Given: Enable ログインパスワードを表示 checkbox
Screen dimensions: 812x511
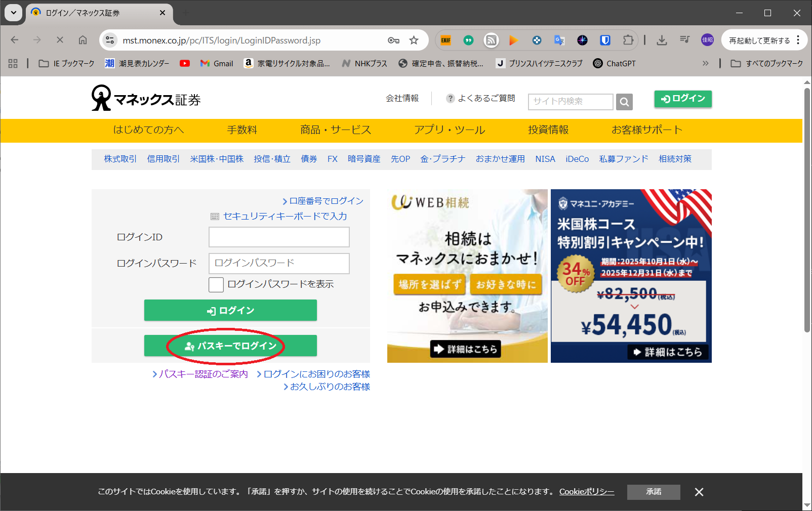Looking at the screenshot, I should (x=216, y=284).
